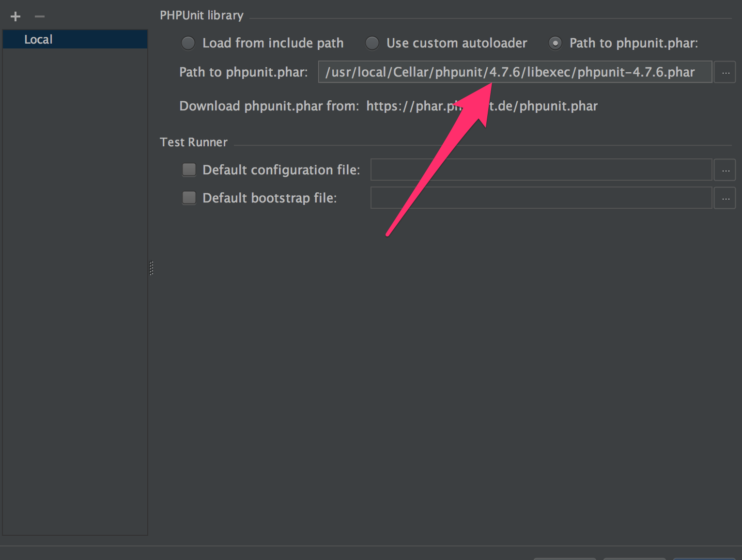Enable Default bootstrap file checkbox
Screen dimensions: 742x560
tap(189, 198)
